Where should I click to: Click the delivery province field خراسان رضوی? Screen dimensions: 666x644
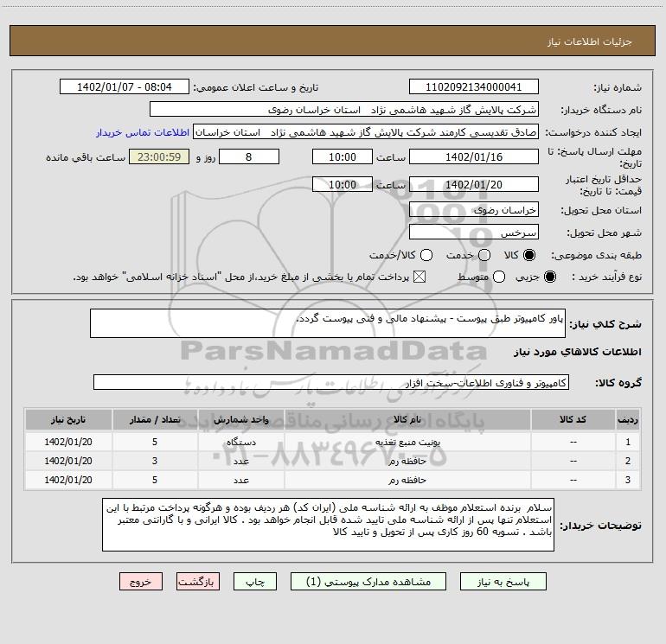click(x=474, y=209)
